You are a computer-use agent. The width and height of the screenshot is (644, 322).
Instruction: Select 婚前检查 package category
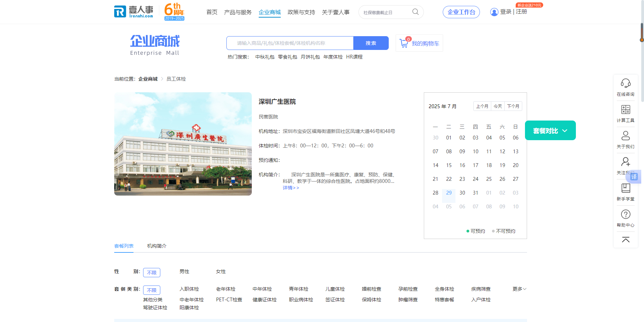coord(372,289)
